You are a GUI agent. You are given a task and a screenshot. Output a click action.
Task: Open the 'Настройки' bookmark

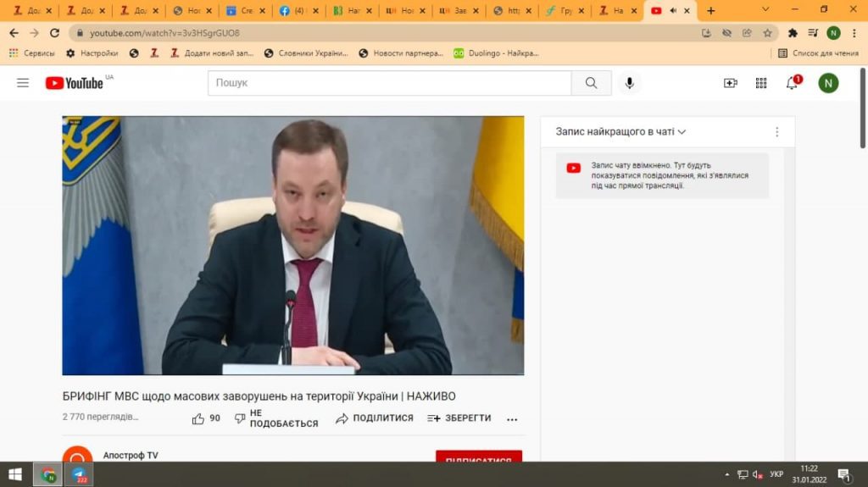point(92,53)
